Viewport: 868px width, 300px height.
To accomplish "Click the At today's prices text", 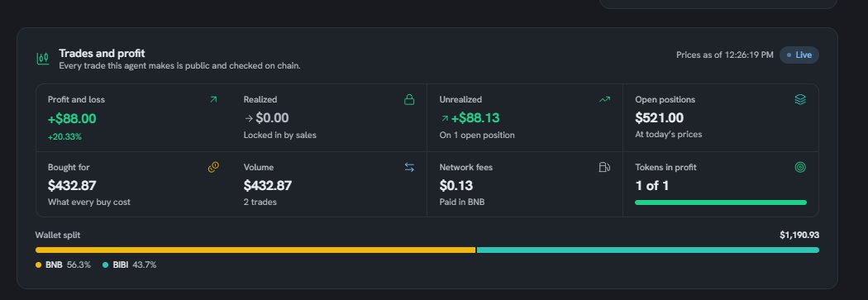I will click(x=668, y=135).
